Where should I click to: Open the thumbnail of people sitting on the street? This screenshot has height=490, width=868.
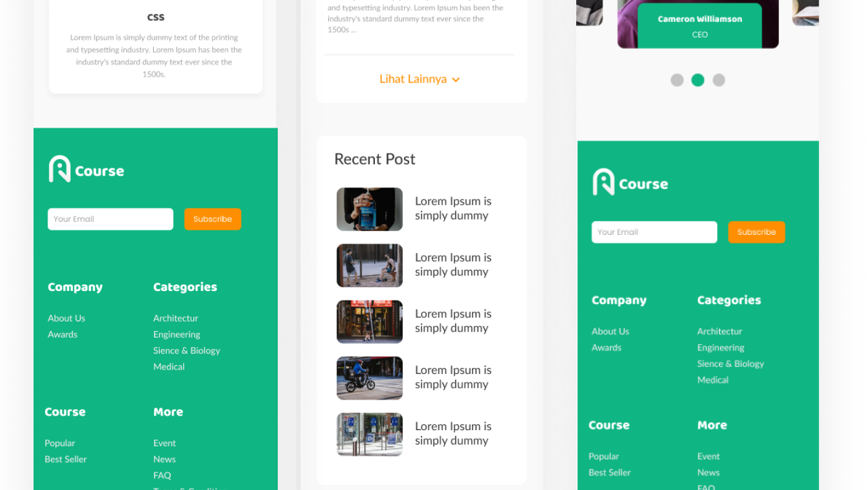click(369, 265)
